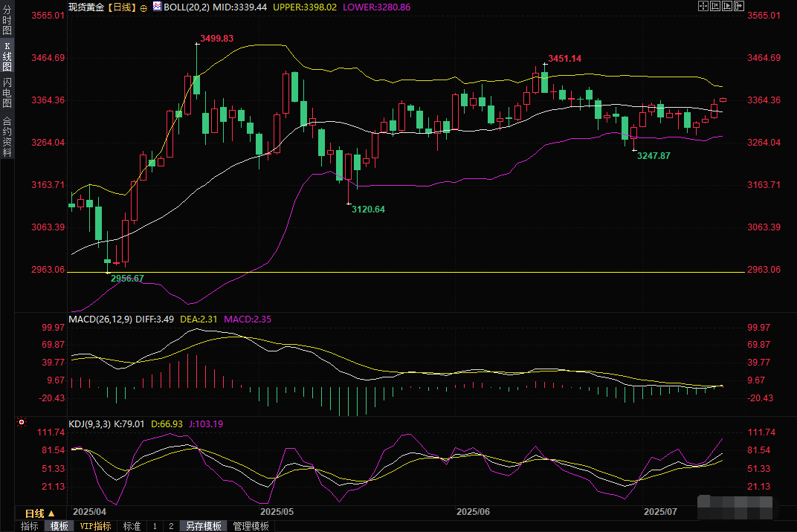
Task: Click the jump-to-start chart range icon
Action: (x=714, y=6)
